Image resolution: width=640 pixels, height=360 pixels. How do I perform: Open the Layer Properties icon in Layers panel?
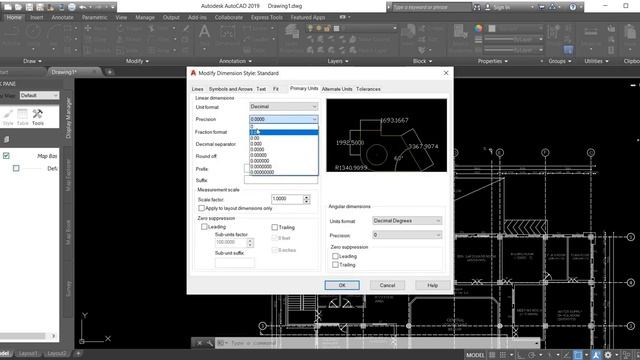[x=292, y=32]
